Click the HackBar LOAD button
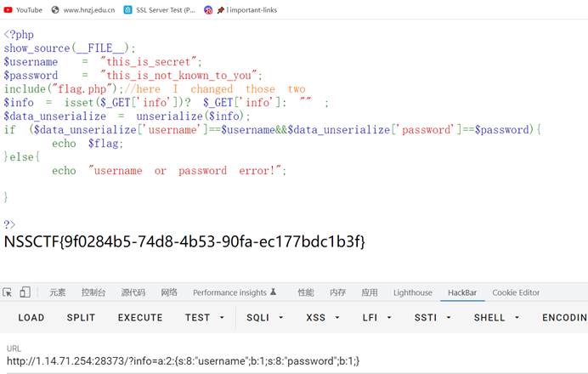This screenshot has height=374, width=588. [31, 318]
